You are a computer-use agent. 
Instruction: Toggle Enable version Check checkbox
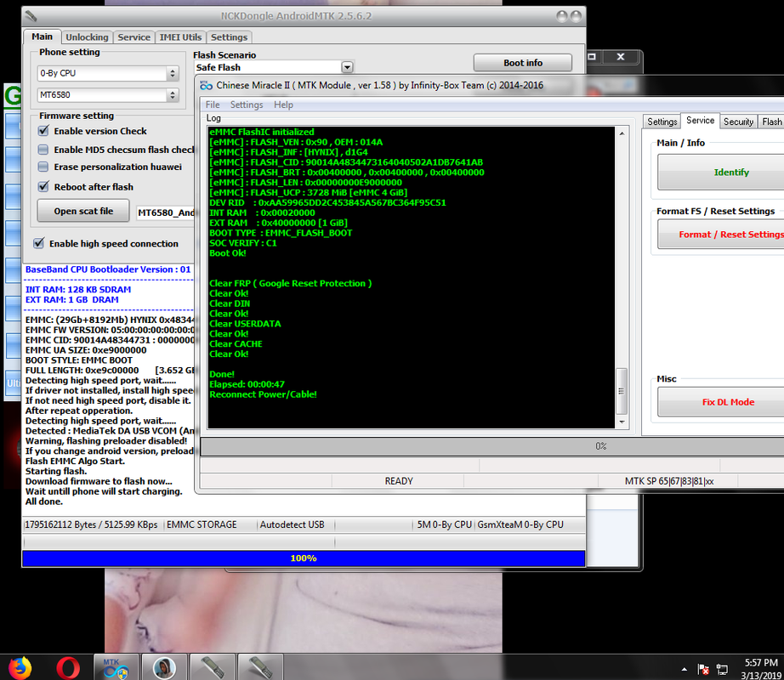(x=43, y=131)
